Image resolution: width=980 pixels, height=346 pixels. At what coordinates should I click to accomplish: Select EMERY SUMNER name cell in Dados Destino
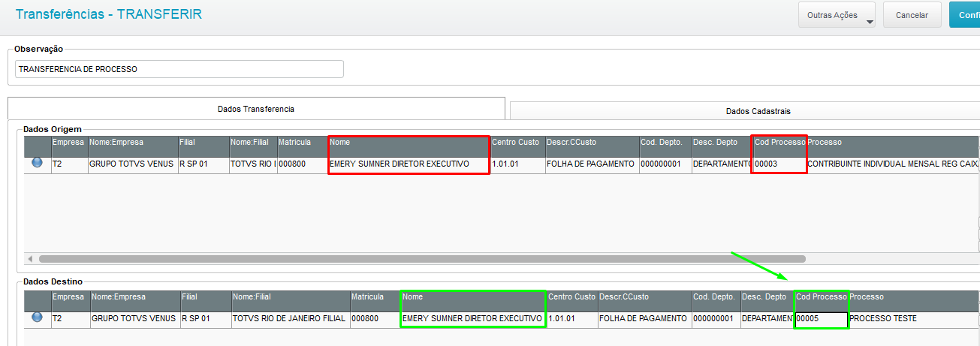[472, 319]
